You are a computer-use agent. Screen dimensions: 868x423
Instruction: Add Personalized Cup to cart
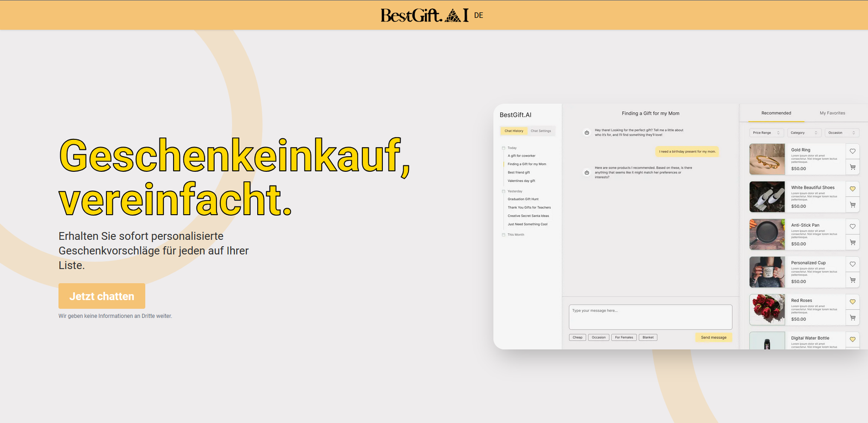pos(853,280)
